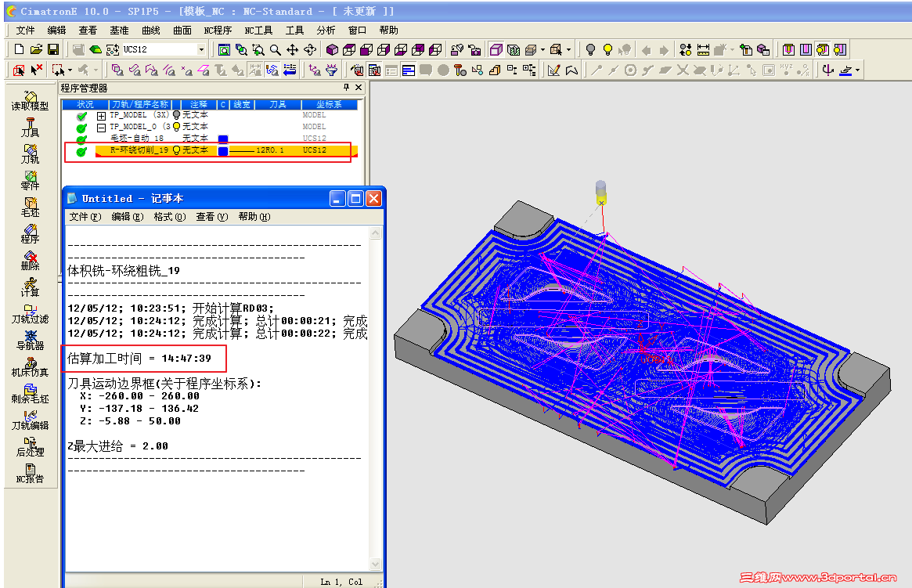Click 零件 (Part) sidebar icon
Image resolution: width=912 pixels, height=588 pixels.
30,181
